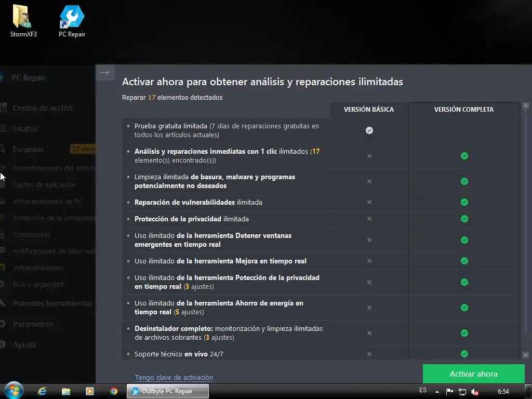This screenshot has height=399, width=532.
Task: Select Almacenamiento de PC in the sidebar
Action: coord(47,201)
